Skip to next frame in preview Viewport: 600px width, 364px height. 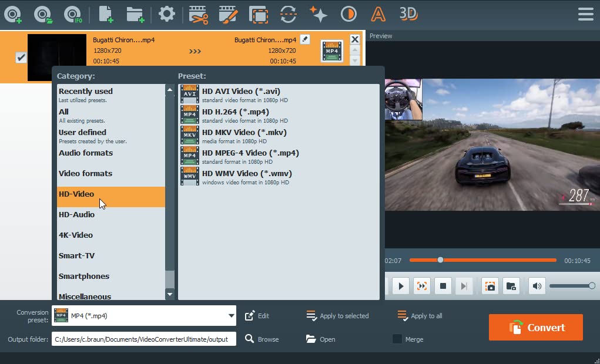pos(464,286)
